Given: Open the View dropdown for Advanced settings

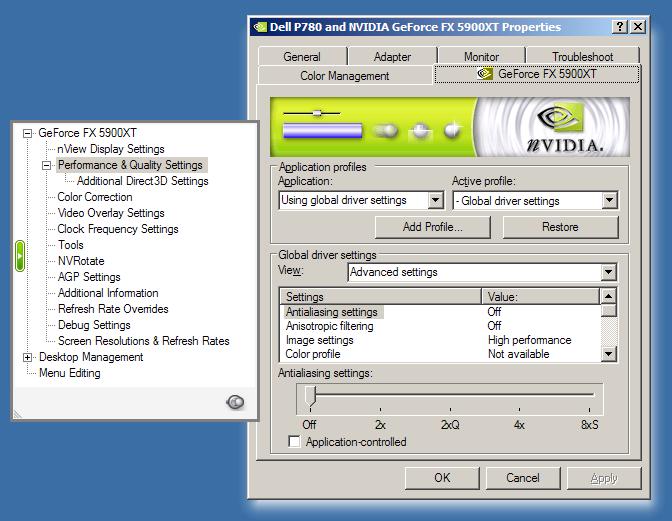Looking at the screenshot, I should (609, 272).
